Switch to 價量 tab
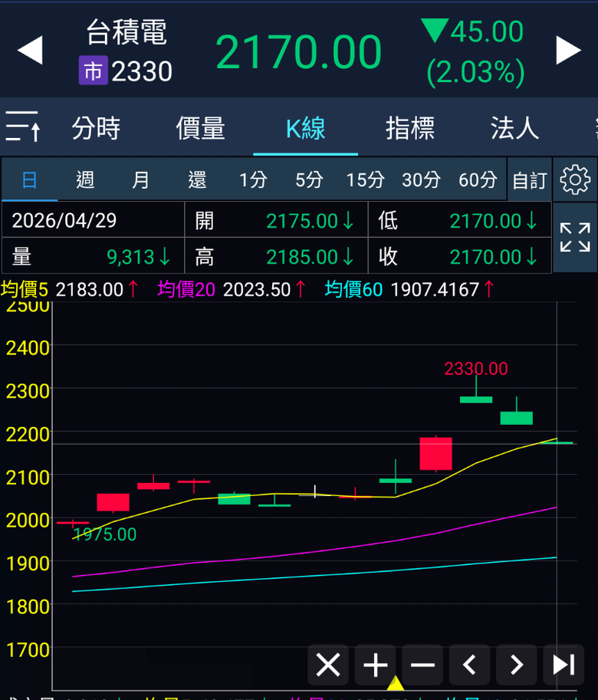Image resolution: width=598 pixels, height=700 pixels. pos(200,128)
